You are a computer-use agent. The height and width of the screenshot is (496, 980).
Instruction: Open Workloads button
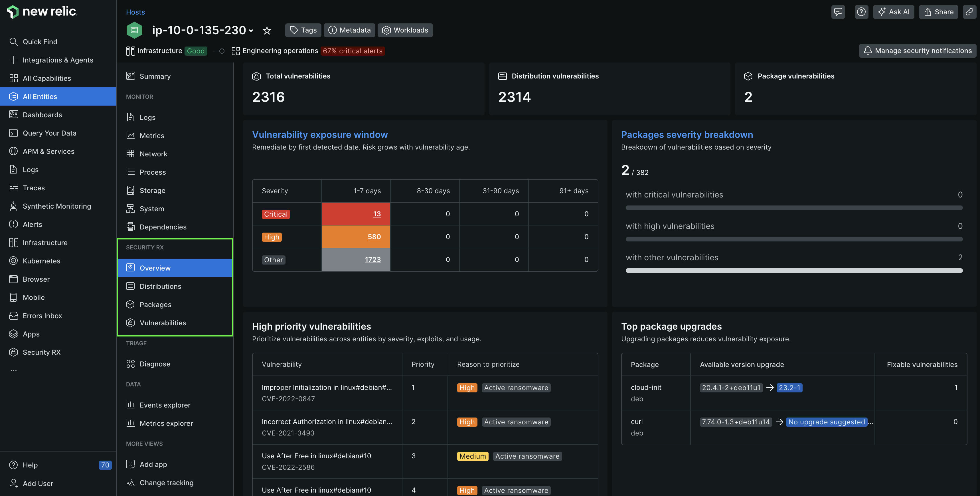405,30
